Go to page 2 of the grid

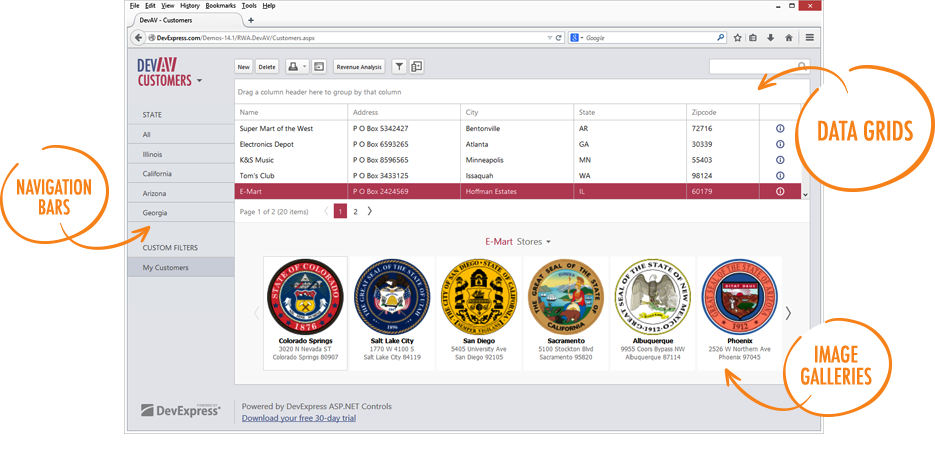355,211
